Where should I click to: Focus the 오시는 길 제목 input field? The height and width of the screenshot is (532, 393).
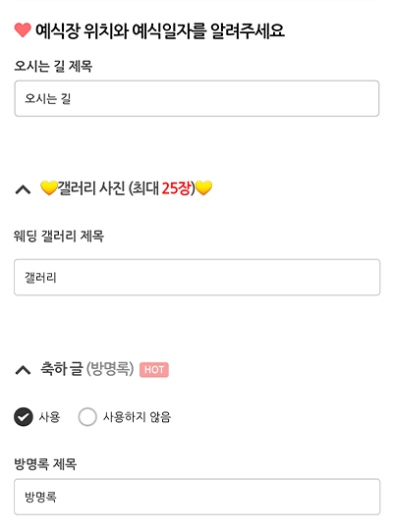196,98
